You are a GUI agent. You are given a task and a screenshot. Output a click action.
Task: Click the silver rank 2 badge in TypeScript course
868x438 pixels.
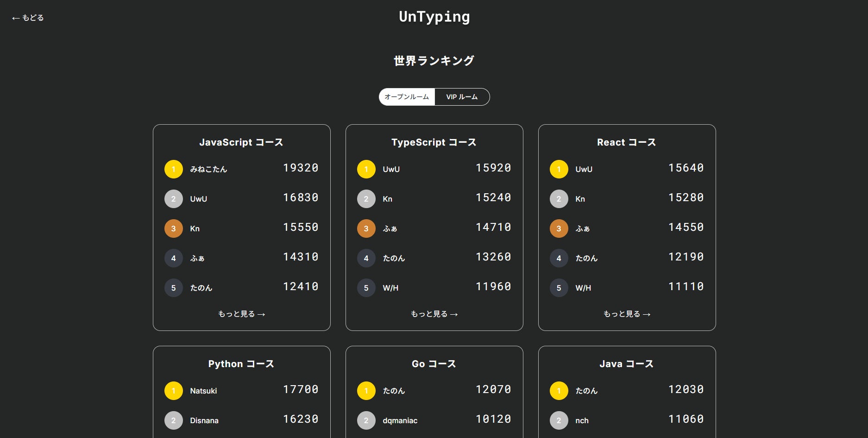tap(366, 199)
